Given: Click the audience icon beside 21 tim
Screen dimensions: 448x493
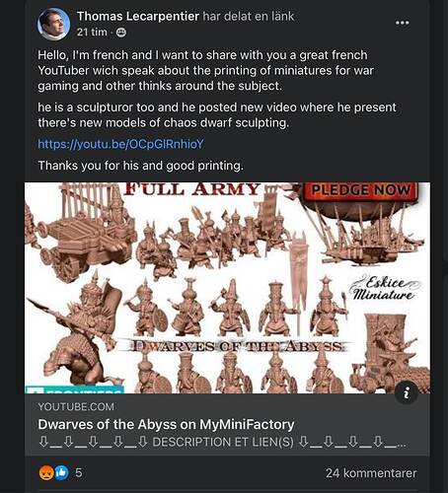Looking at the screenshot, I should point(121,33).
